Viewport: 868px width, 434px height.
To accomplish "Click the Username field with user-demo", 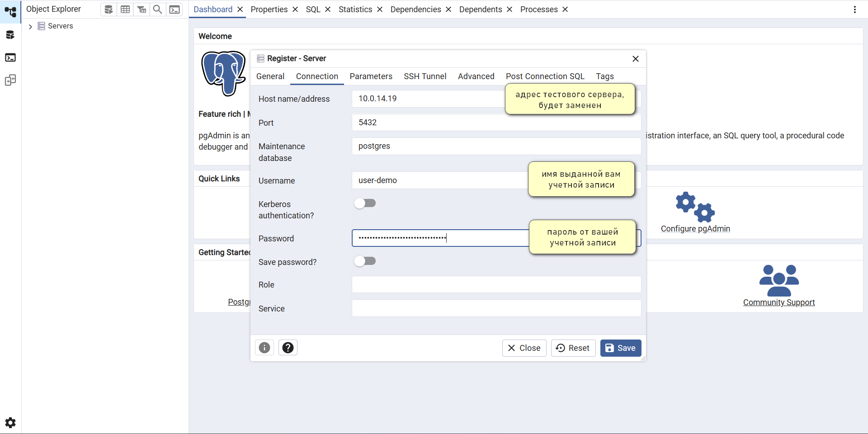I will (x=496, y=180).
